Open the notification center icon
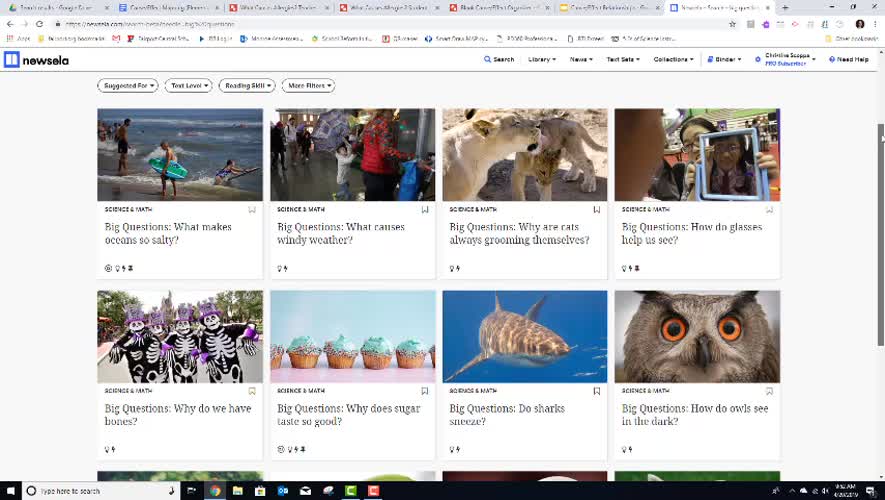The width and height of the screenshot is (885, 500). click(x=871, y=491)
